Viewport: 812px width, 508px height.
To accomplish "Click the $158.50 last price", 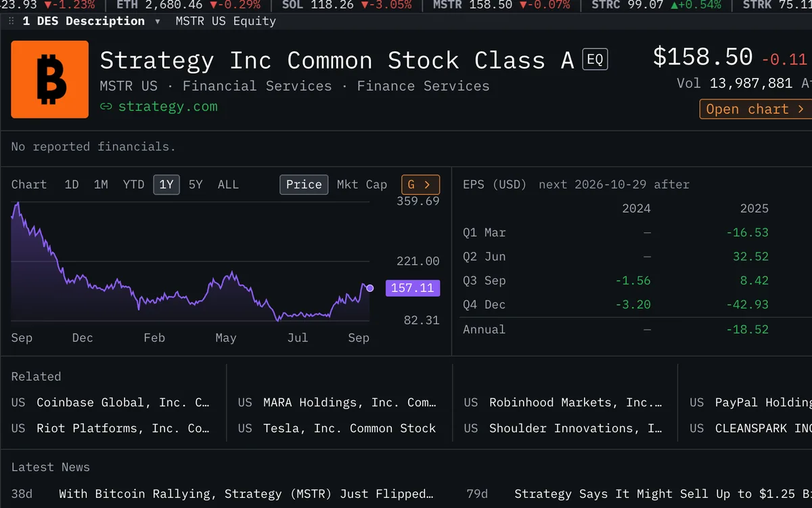I will click(x=702, y=57).
